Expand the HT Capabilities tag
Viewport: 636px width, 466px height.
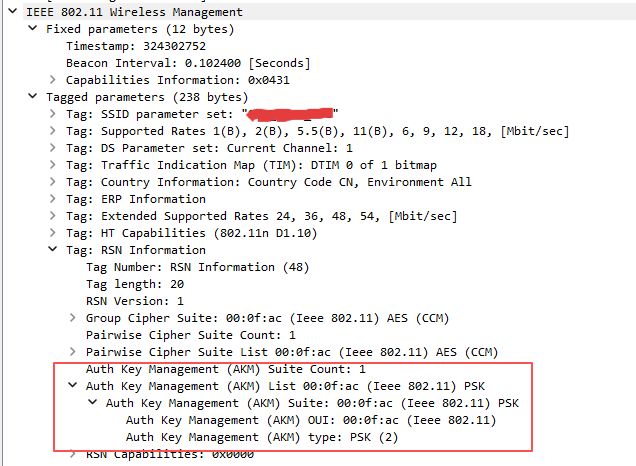[53, 233]
